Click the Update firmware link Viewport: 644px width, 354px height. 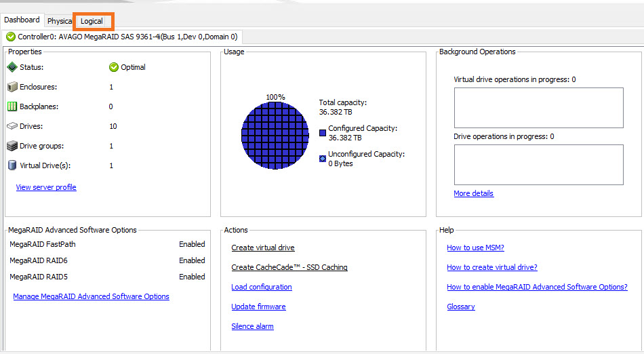pos(258,307)
